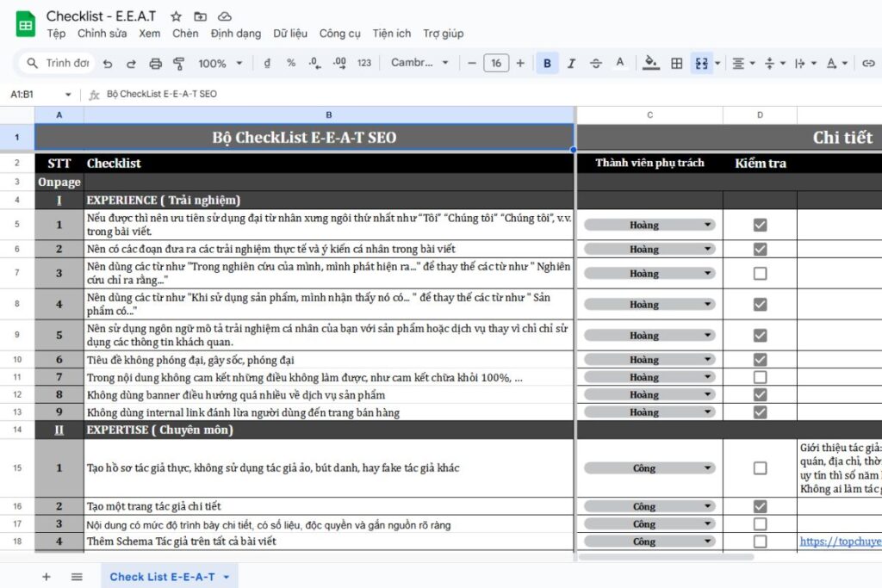The width and height of the screenshot is (882, 588).
Task: Click the add new sheet plus button
Action: [x=47, y=577]
